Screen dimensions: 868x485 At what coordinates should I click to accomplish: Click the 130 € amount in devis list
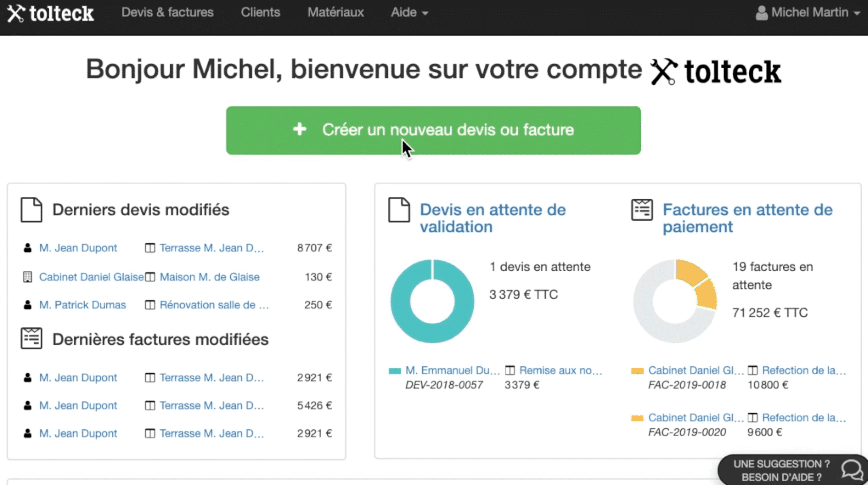[x=318, y=277]
